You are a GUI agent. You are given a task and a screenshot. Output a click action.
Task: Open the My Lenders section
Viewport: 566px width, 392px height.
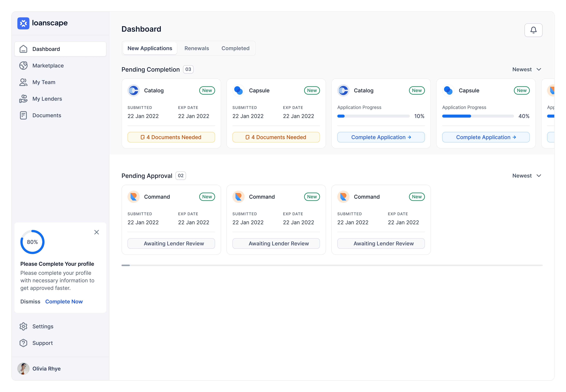pos(47,99)
